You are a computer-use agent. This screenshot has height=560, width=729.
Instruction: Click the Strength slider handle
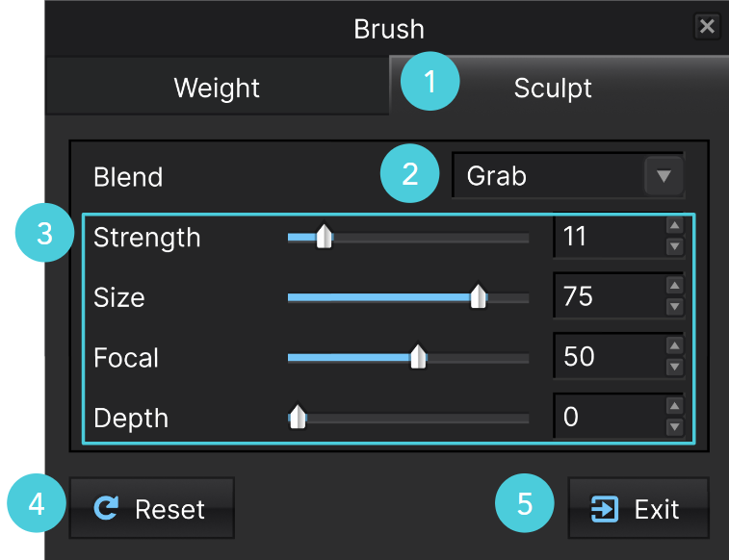324,237
